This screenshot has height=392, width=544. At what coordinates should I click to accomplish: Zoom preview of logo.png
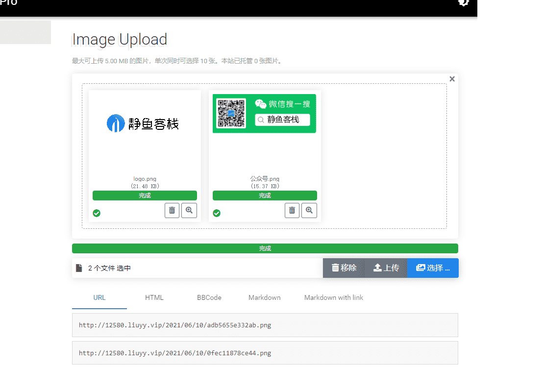click(189, 210)
